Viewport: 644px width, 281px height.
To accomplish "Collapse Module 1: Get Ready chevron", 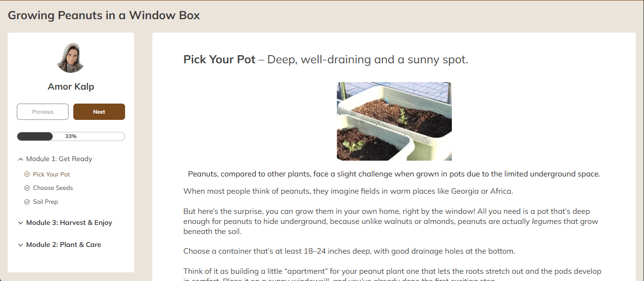I will 21,159.
